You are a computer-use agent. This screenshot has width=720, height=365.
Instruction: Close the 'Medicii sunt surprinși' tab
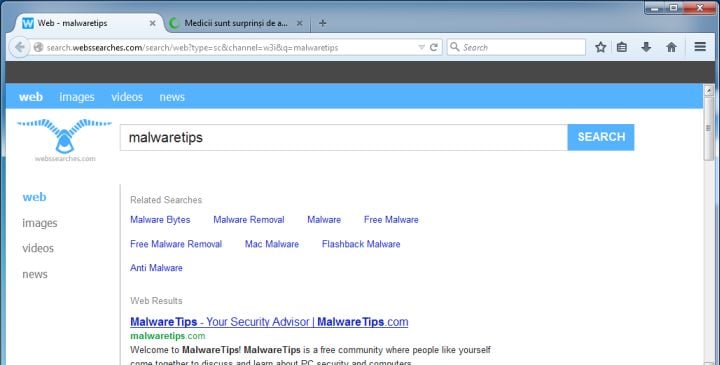(299, 23)
